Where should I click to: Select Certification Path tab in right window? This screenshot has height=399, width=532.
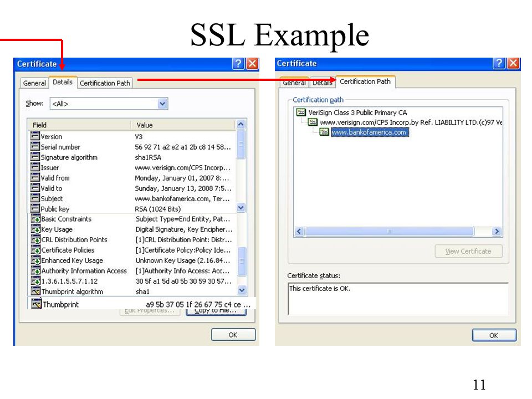tap(365, 81)
